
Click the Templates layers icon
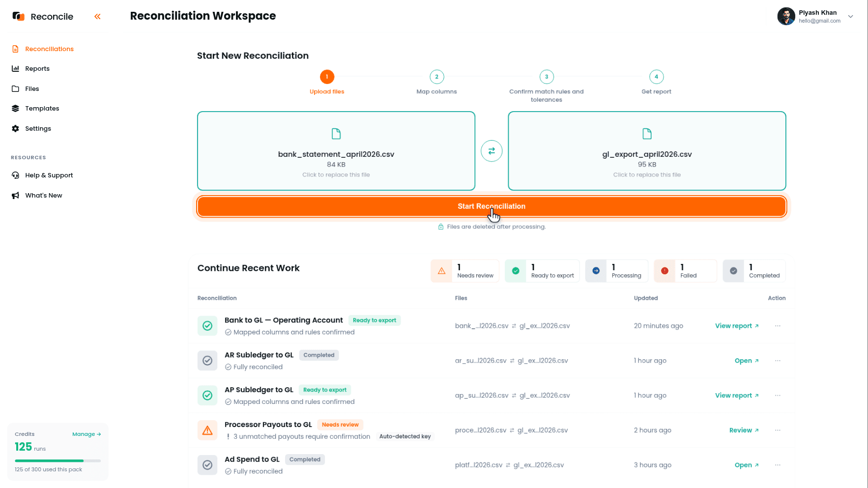click(x=15, y=108)
